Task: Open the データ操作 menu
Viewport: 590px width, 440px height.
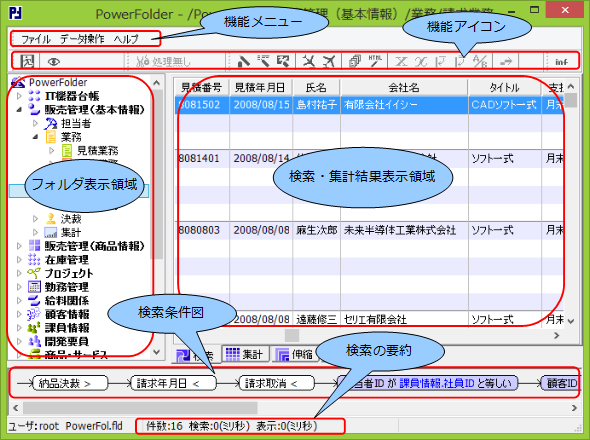Action: pos(82,39)
